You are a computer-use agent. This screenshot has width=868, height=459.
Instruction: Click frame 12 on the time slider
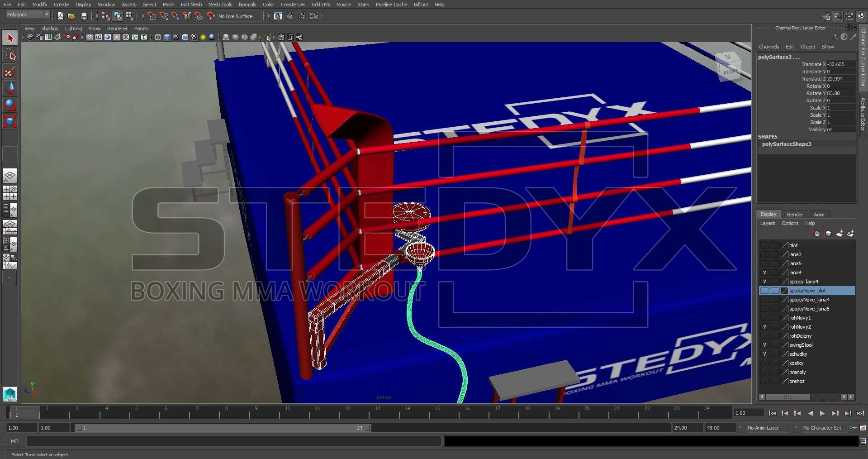[x=347, y=412]
